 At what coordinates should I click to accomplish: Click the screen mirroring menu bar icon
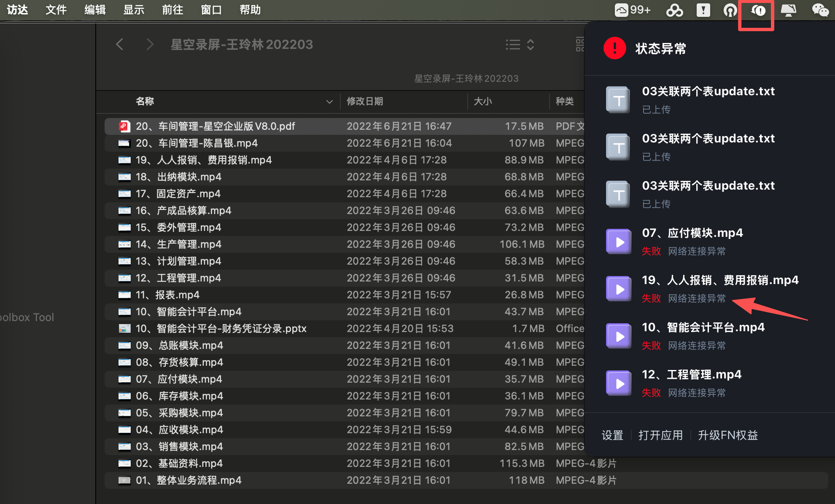[x=789, y=10]
